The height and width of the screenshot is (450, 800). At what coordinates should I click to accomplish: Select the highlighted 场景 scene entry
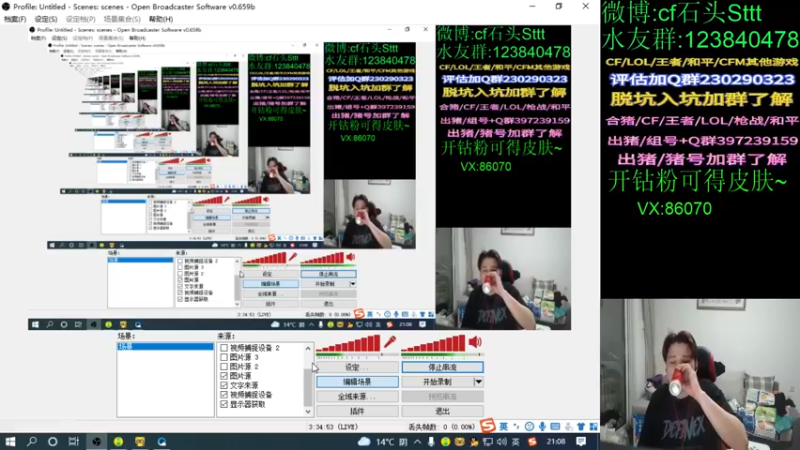[x=165, y=346]
